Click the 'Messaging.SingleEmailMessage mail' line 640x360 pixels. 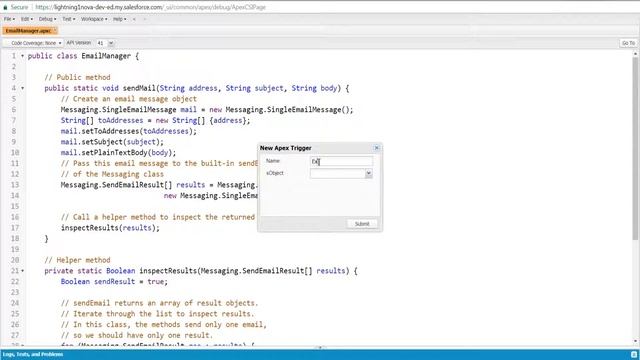pos(207,110)
